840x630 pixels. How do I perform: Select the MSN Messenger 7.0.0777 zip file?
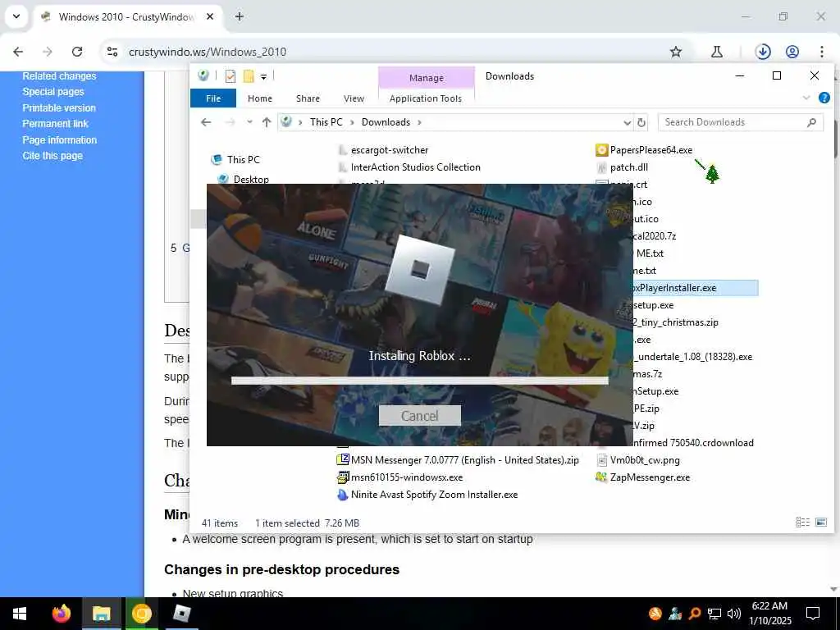465,460
